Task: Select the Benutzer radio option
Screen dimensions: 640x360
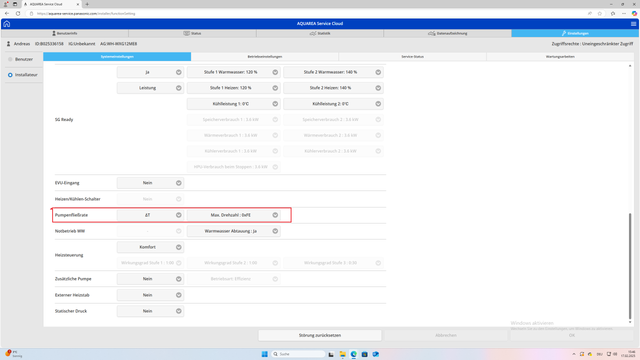Action: pos(10,59)
